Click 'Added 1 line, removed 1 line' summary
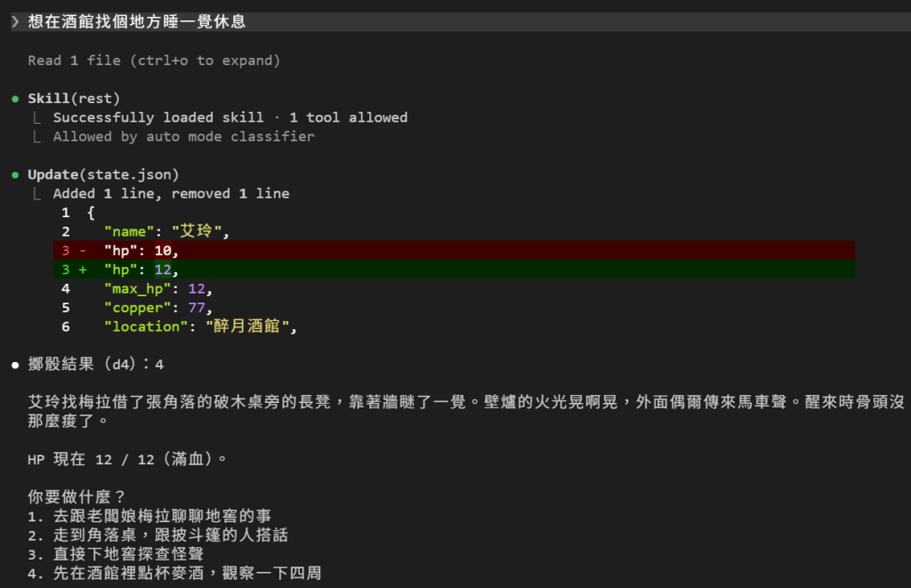The height and width of the screenshot is (588, 911). click(171, 194)
